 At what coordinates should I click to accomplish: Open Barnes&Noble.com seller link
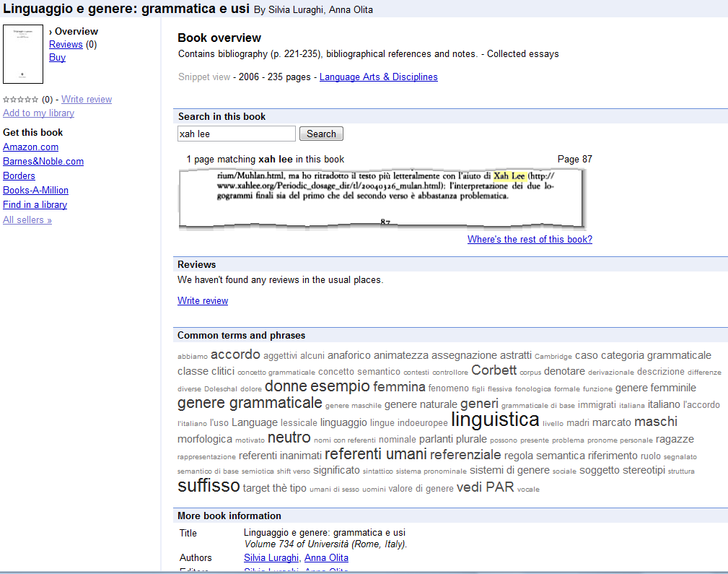tap(43, 161)
